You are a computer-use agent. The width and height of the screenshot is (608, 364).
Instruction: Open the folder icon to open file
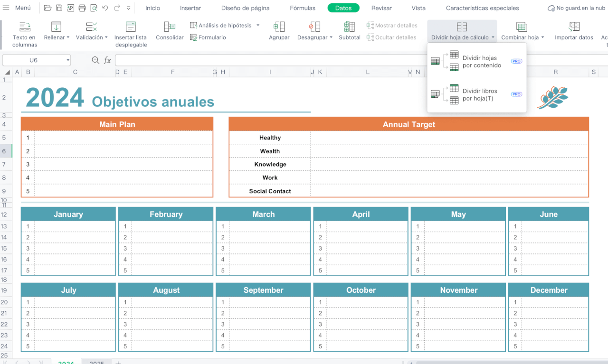click(47, 8)
